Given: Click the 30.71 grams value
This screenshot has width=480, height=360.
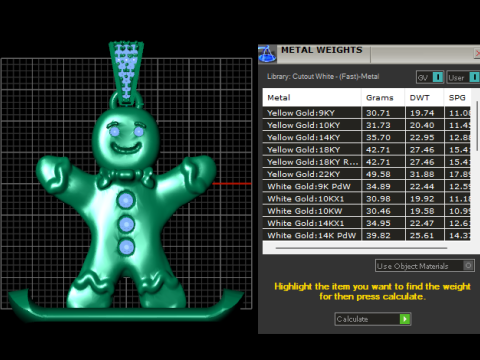Looking at the screenshot, I should [378, 113].
